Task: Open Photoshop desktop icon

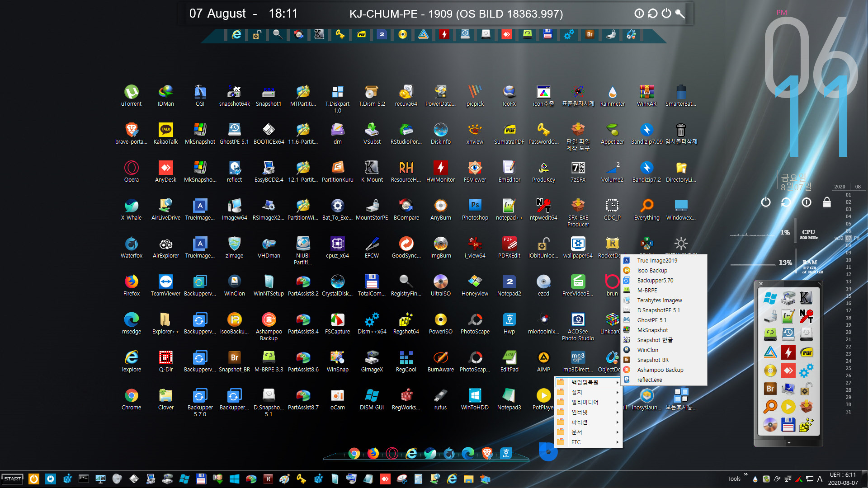Action: [475, 209]
